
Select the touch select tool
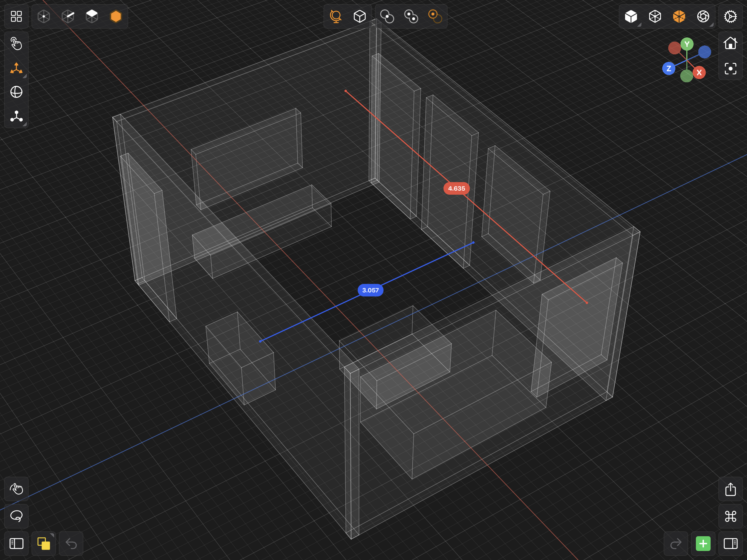click(16, 44)
